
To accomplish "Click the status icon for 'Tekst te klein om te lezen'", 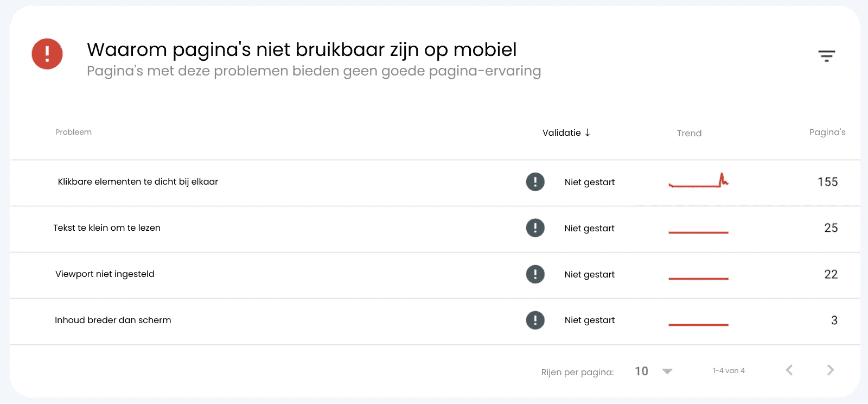I will 535,228.
